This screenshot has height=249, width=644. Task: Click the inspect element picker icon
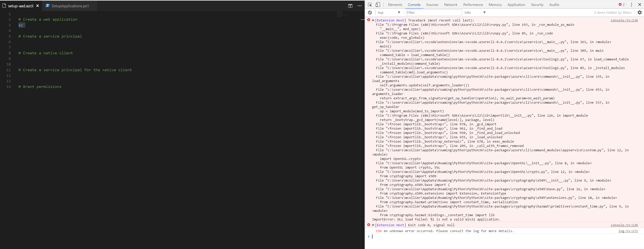tap(370, 5)
